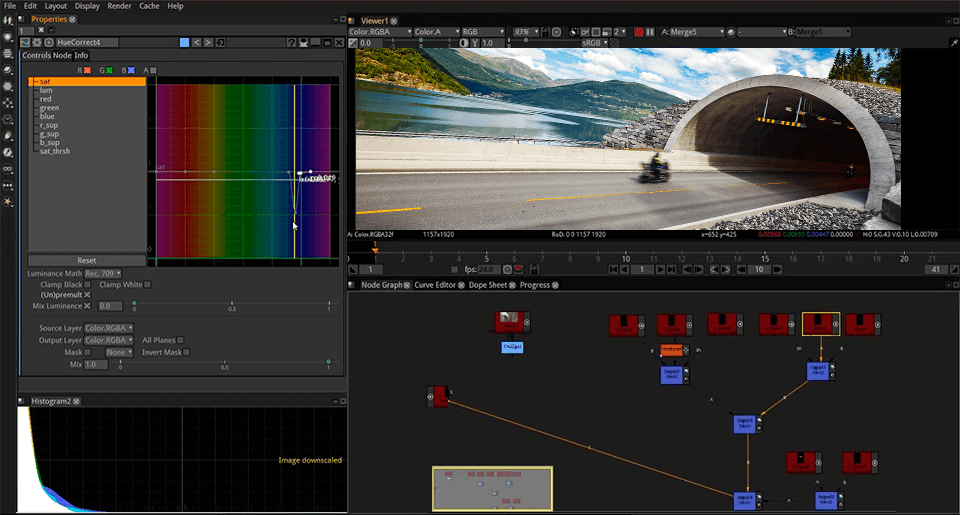Play forward in viewer timeline

tap(660, 269)
